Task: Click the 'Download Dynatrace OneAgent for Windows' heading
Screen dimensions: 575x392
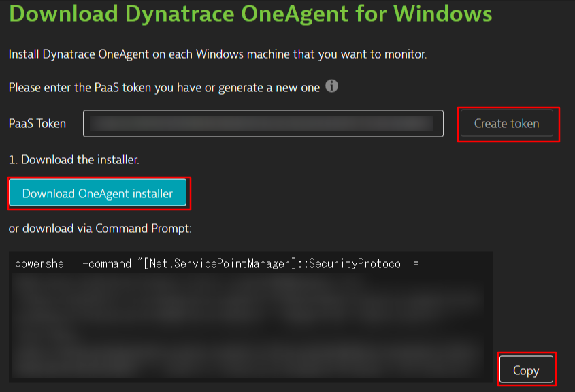Action: click(250, 14)
